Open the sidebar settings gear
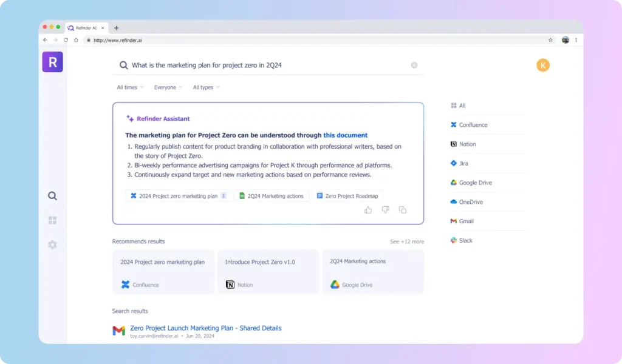The image size is (622, 364). pos(52,244)
